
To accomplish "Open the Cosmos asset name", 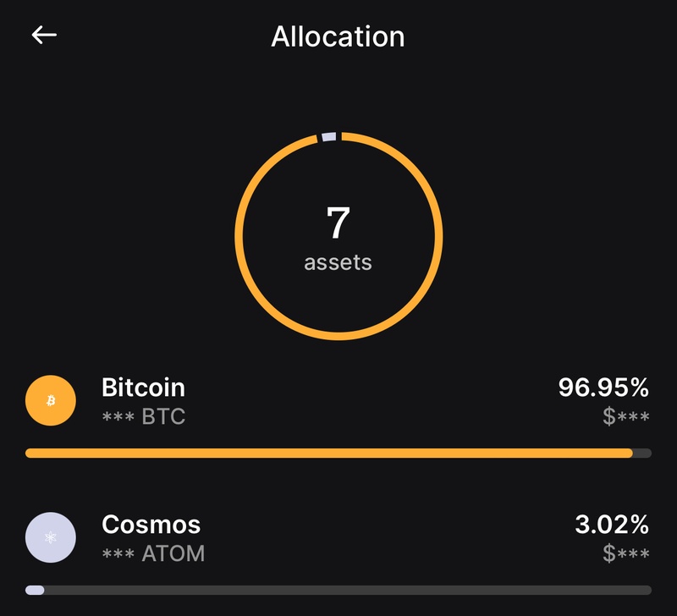I will 151,525.
